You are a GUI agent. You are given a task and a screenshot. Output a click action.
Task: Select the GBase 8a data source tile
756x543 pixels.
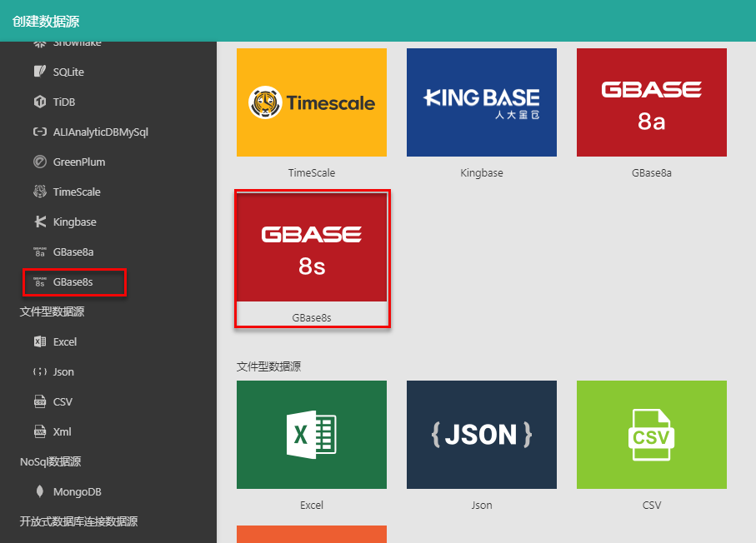(651, 102)
